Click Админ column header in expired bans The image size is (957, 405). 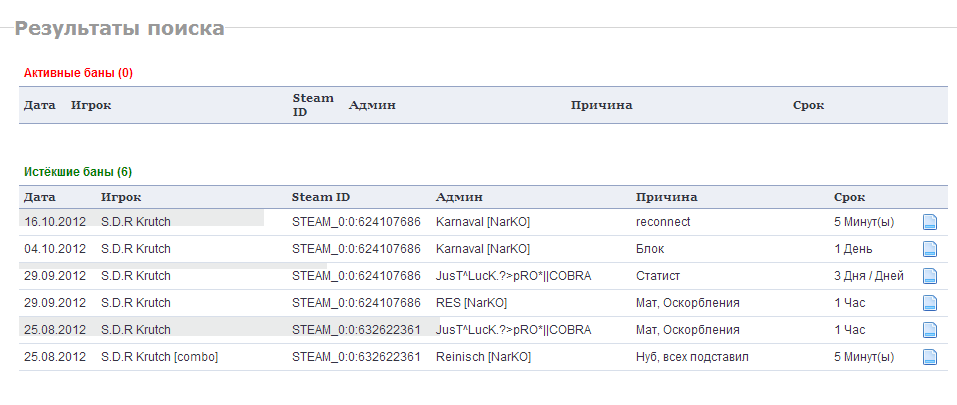pos(459,197)
